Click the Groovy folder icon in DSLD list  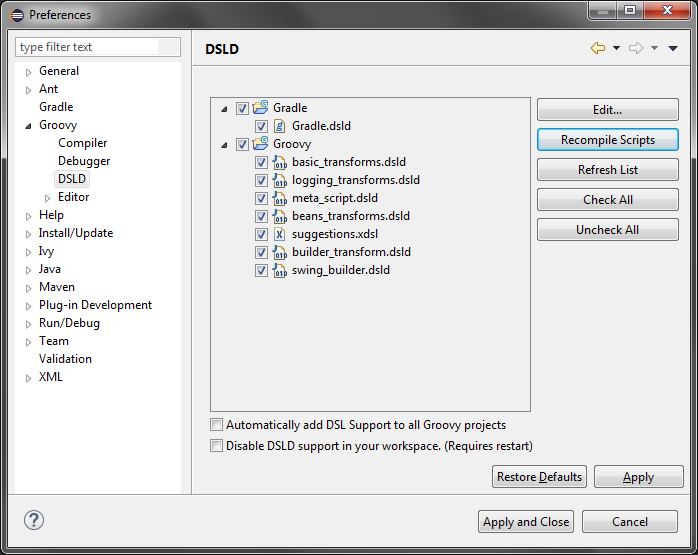260,143
